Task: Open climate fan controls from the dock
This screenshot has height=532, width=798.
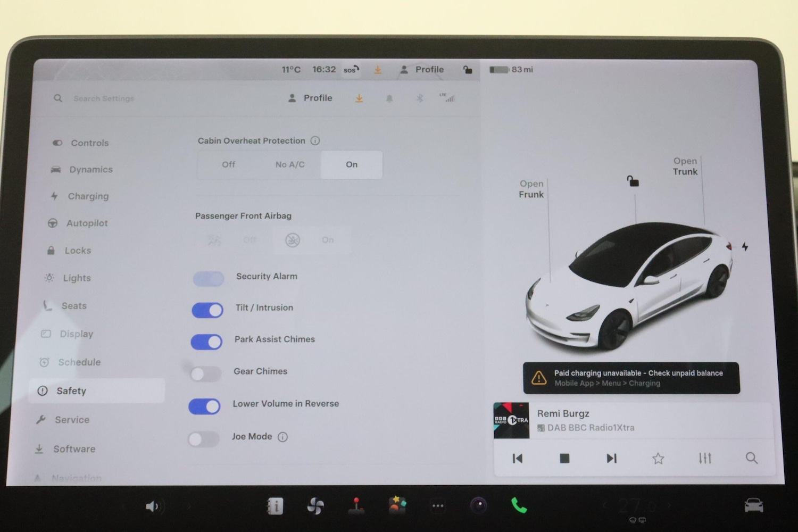Action: (x=315, y=506)
